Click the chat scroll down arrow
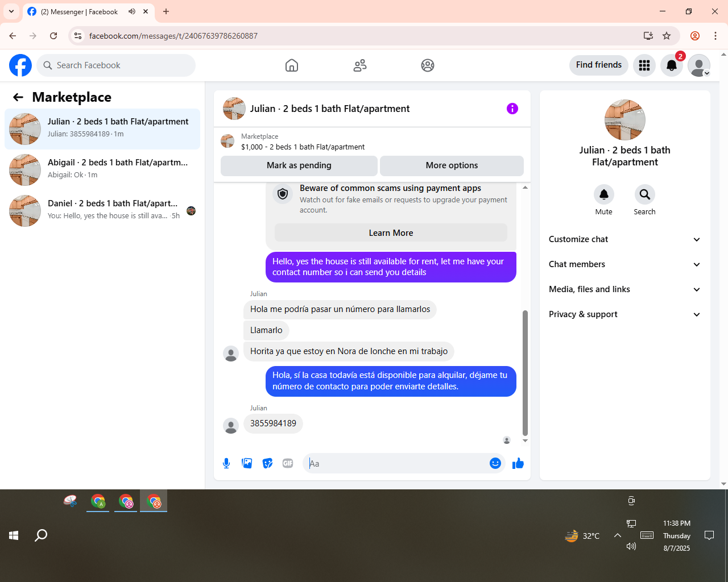 pyautogui.click(x=525, y=440)
